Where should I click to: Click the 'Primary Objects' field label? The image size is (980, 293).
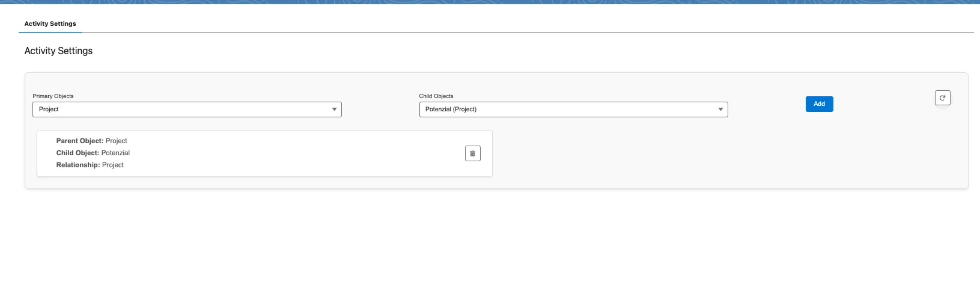click(53, 96)
